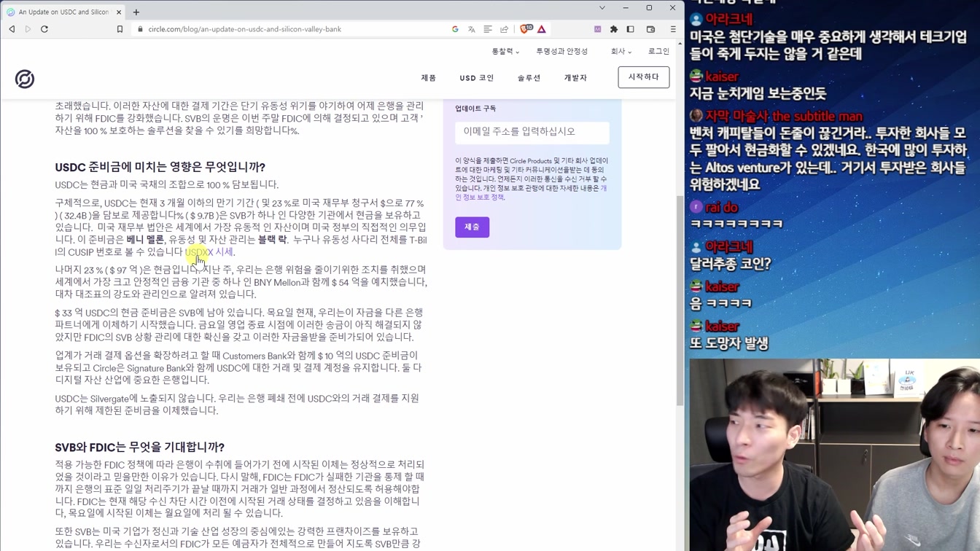Viewport: 980px width, 551px height.
Task: Open the 솔루션 navigation item
Action: (x=529, y=78)
